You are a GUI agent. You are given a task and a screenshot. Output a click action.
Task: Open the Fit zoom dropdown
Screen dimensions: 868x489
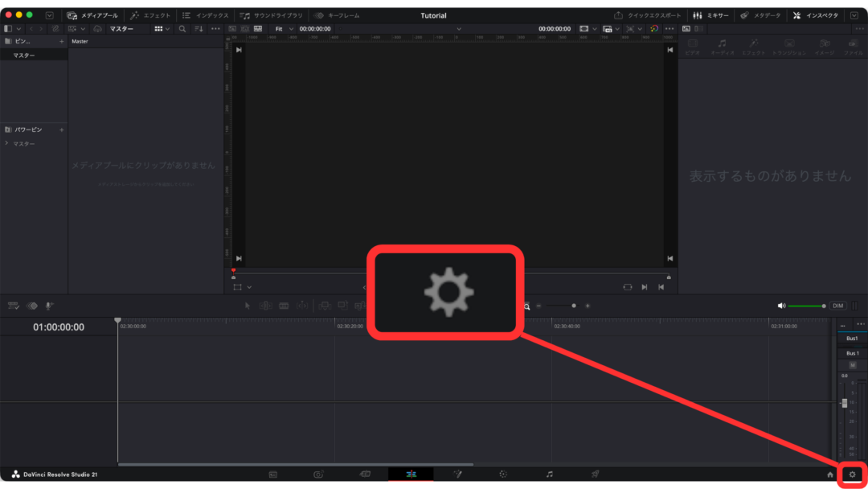click(284, 29)
